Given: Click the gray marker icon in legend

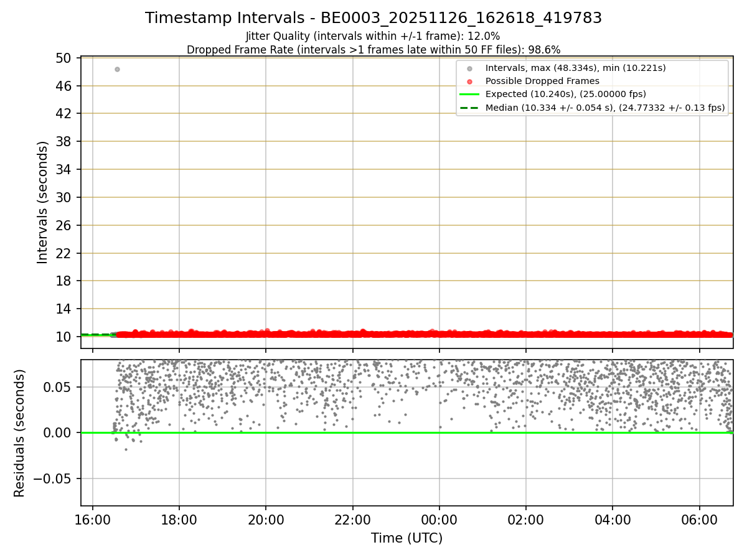Looking at the screenshot, I should pos(469,68).
